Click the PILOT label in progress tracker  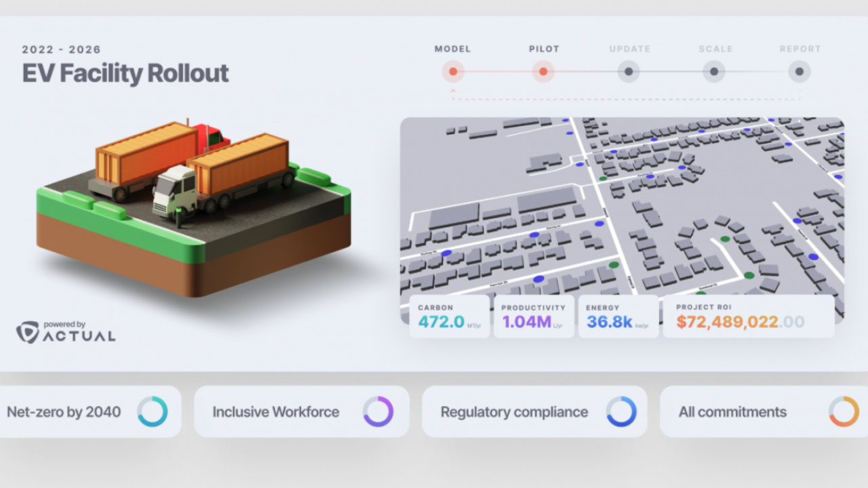544,49
